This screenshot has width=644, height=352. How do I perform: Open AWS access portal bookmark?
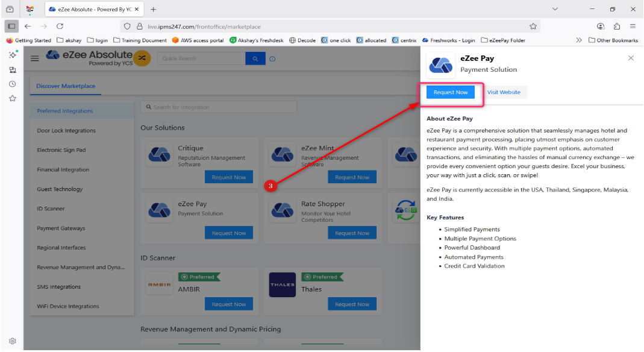click(198, 40)
